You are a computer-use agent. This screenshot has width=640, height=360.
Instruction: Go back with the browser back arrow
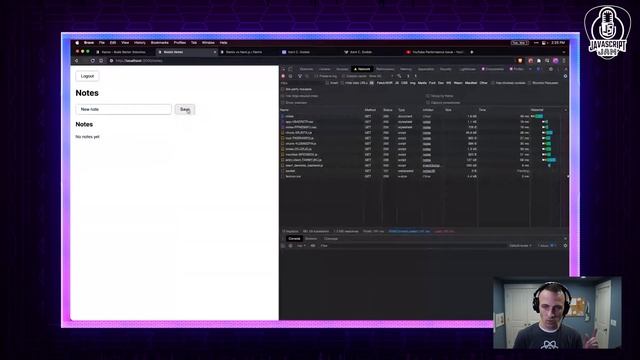pyautogui.click(x=76, y=60)
